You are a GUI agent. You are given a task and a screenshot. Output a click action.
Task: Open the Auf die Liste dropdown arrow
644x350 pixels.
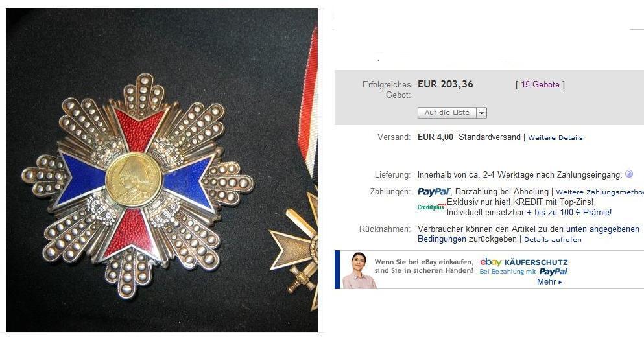[x=482, y=113]
